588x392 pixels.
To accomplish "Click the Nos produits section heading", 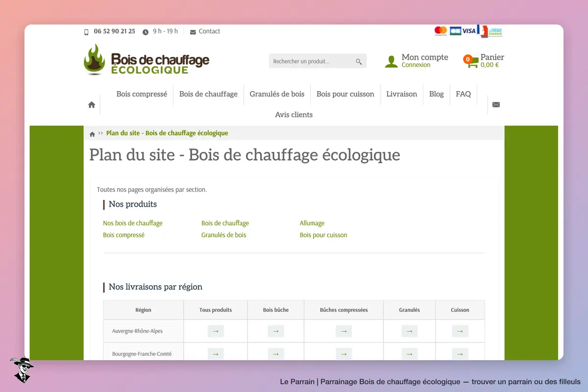I will [x=133, y=204].
